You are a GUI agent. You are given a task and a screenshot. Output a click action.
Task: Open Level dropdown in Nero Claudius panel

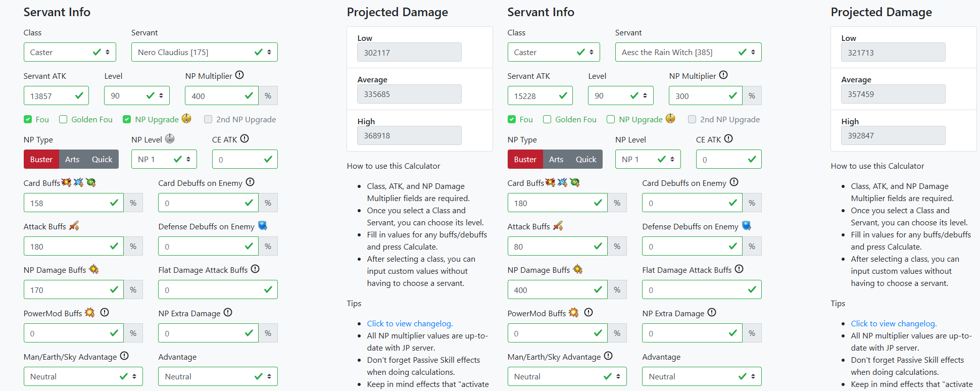pos(137,95)
